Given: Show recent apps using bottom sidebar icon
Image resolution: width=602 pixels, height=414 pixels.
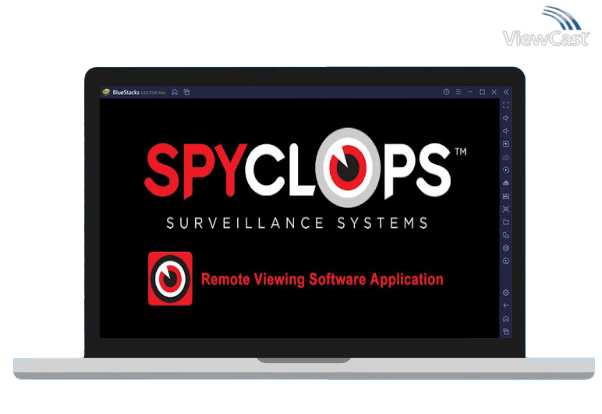Looking at the screenshot, I should [x=506, y=331].
